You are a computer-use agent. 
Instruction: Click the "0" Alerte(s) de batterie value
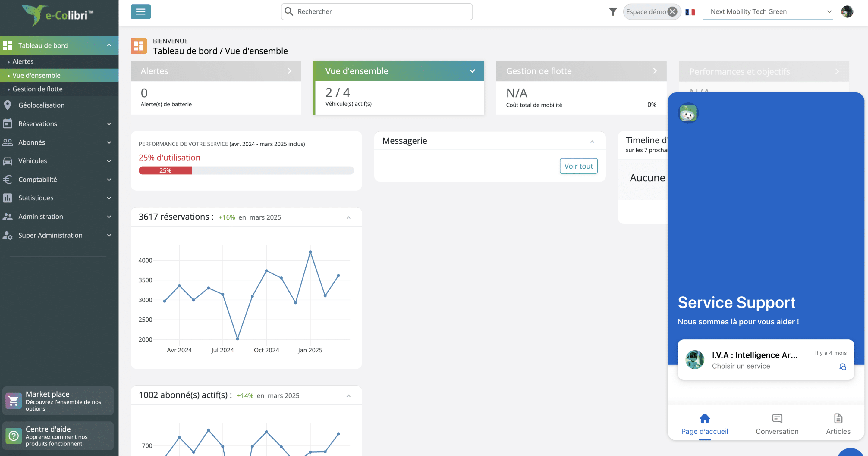[144, 93]
